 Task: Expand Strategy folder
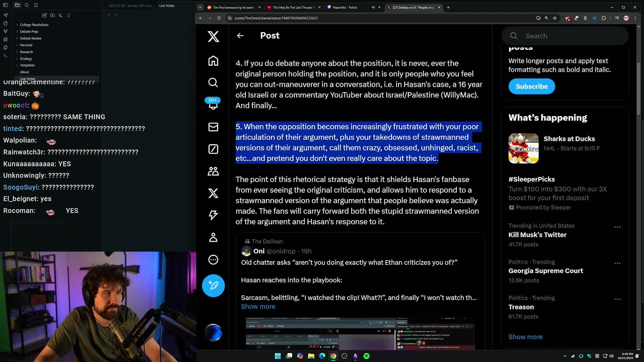pos(26,59)
